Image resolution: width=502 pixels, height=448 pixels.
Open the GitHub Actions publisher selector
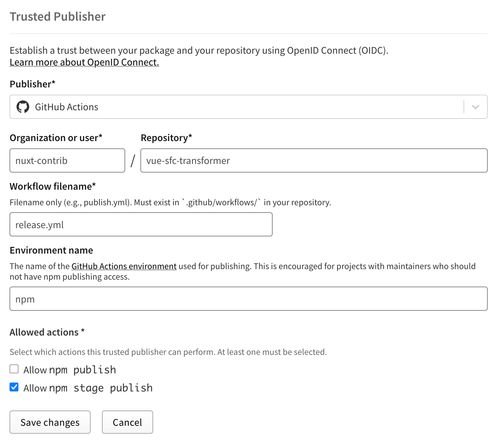[x=248, y=107]
